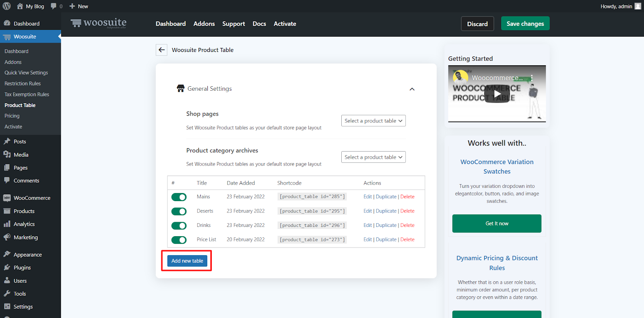Click the WooCommerce icon in sidebar
This screenshot has width=644, height=318.
(7, 198)
